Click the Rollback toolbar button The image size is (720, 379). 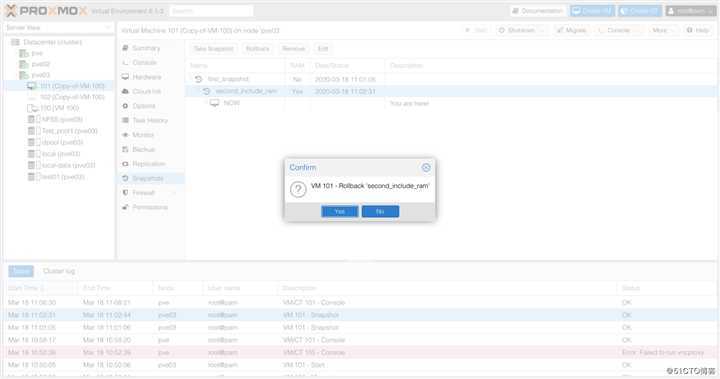click(258, 48)
